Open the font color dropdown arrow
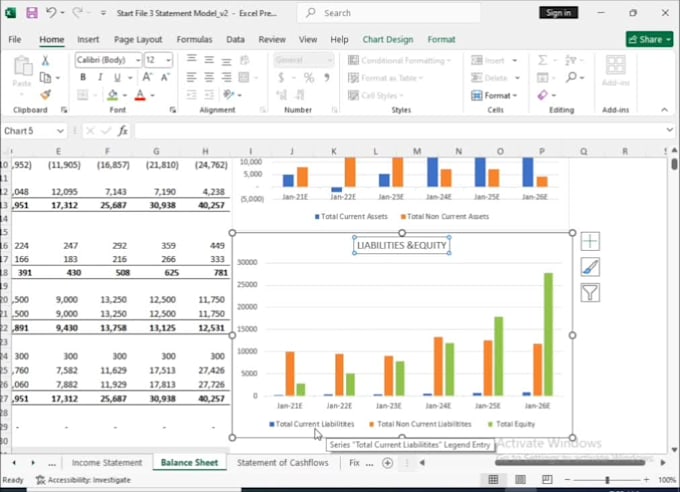Image resolution: width=680 pixels, height=492 pixels. pyautogui.click(x=153, y=95)
